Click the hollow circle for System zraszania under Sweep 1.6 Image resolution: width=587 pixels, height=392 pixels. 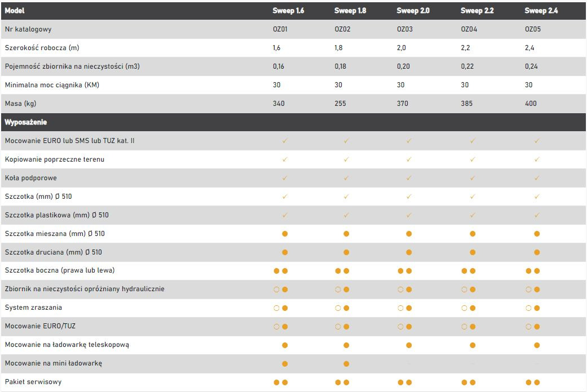pyautogui.click(x=277, y=308)
